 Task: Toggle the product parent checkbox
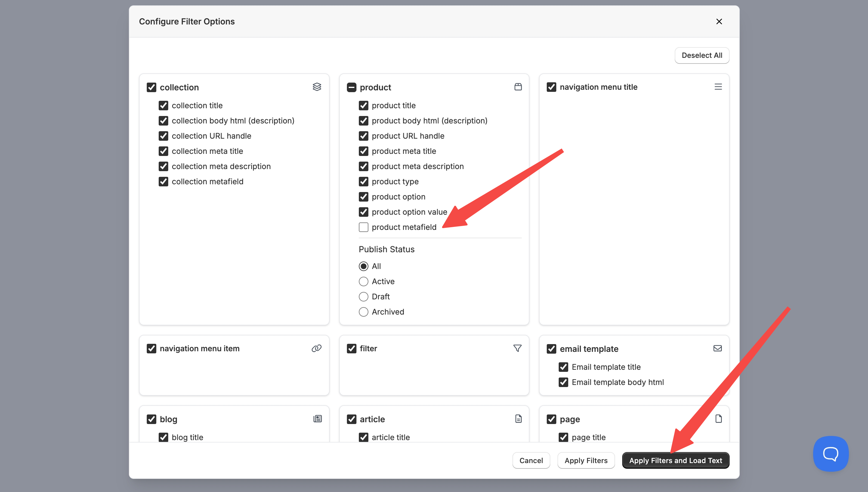(352, 87)
